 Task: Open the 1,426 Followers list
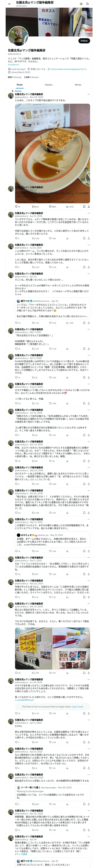[31, 77]
